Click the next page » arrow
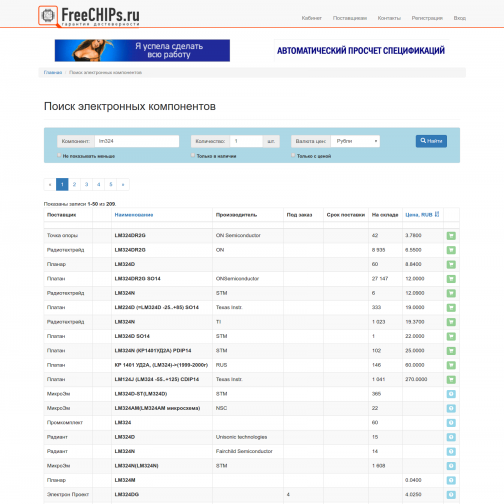Viewport: 504px width, 504px height. point(123,184)
